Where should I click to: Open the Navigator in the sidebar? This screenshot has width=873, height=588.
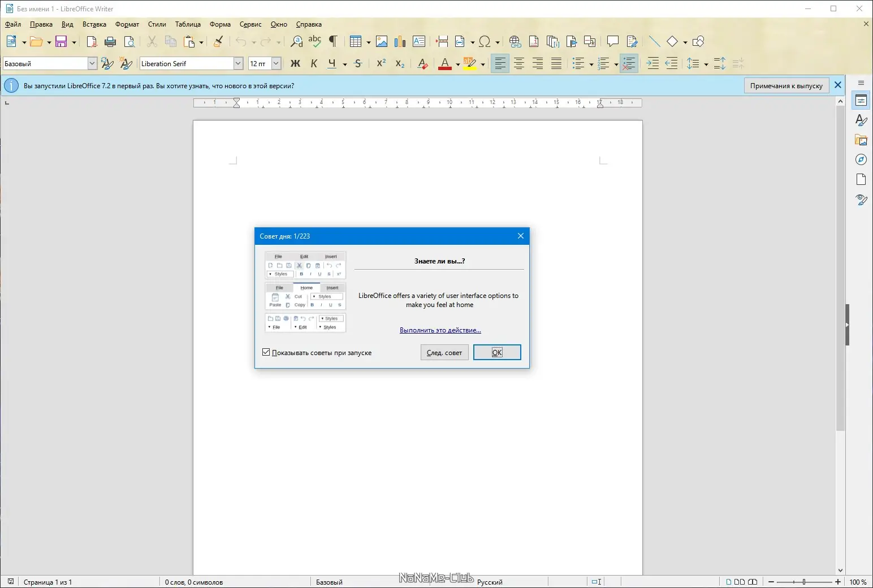pyautogui.click(x=861, y=160)
